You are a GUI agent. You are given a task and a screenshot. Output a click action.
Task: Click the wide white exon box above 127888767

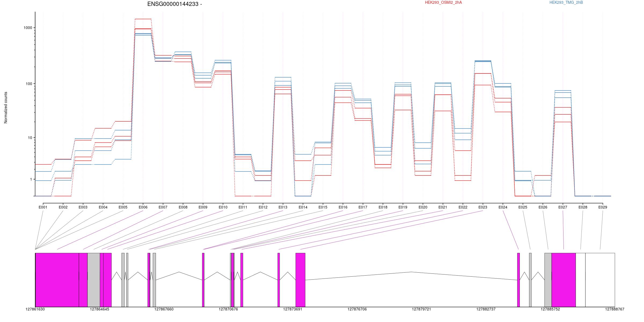click(600, 280)
